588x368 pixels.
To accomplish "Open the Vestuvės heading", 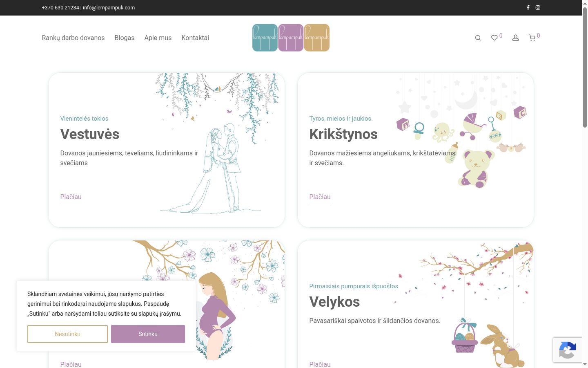I will (x=90, y=134).
